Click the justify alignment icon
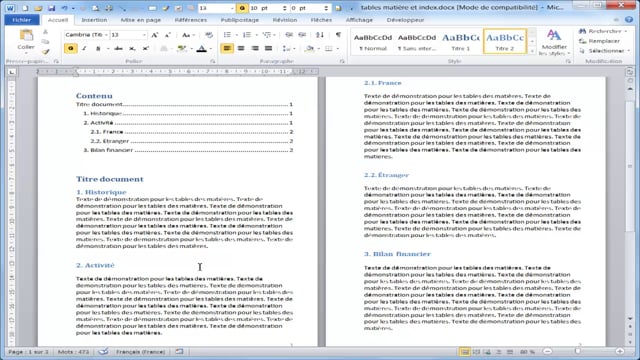 pos(269,49)
